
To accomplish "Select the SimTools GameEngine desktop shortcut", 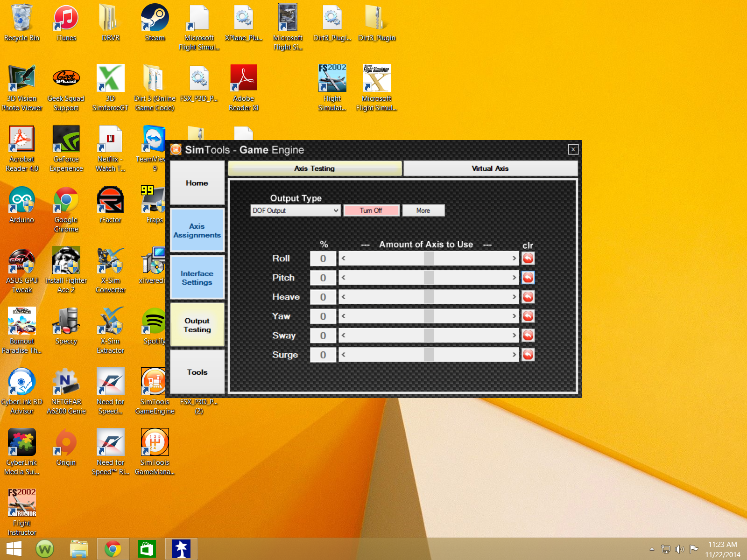I will 155,391.
